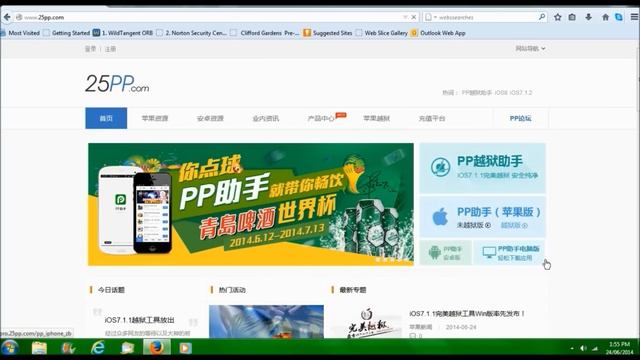Expand the site navigation dropdown at top right
Image resolution: width=640 pixels, height=360 pixels.
[x=530, y=49]
